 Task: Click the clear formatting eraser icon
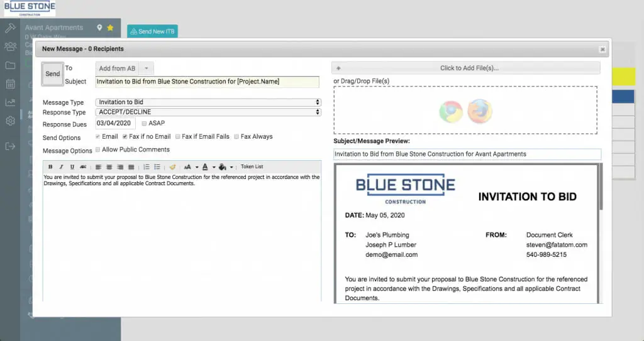tap(172, 167)
